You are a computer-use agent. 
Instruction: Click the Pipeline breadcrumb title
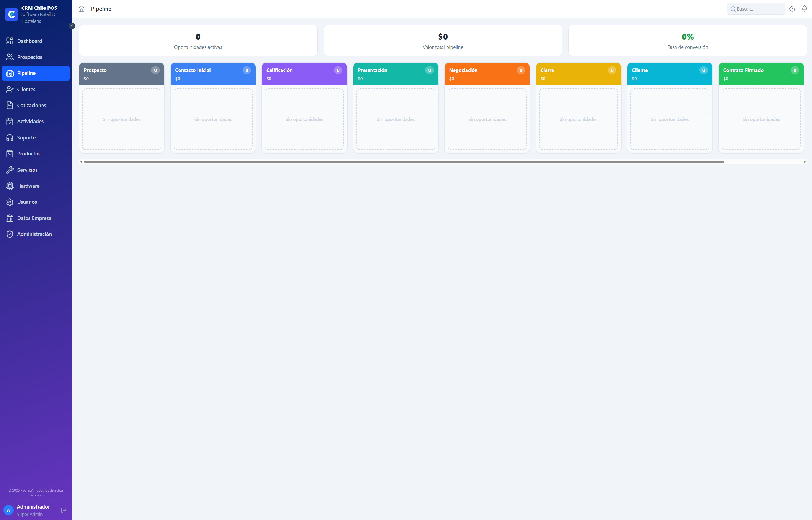(101, 9)
